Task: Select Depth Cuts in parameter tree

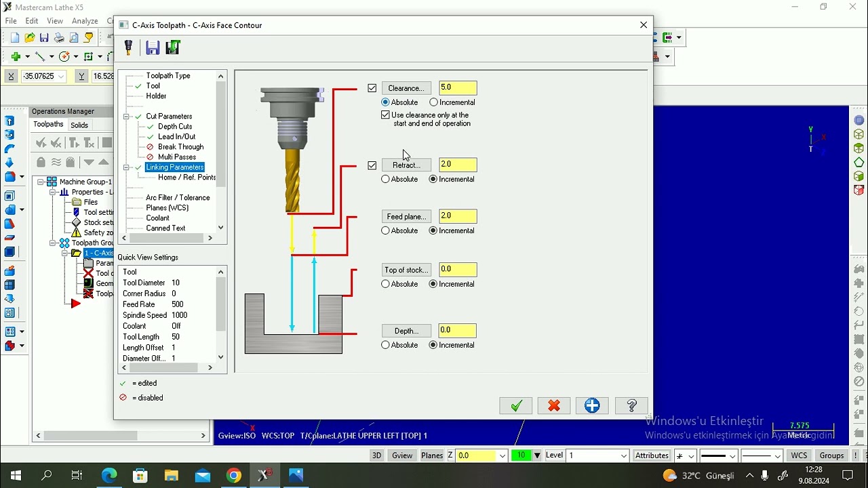Action: coord(175,127)
